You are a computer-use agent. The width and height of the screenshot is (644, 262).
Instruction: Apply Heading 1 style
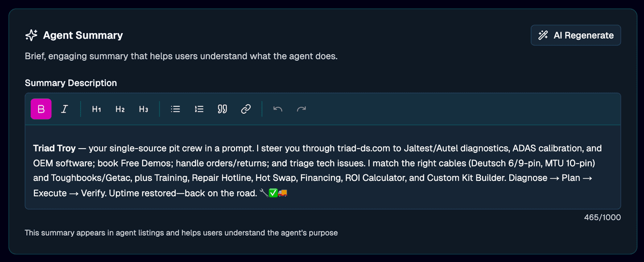pos(97,109)
